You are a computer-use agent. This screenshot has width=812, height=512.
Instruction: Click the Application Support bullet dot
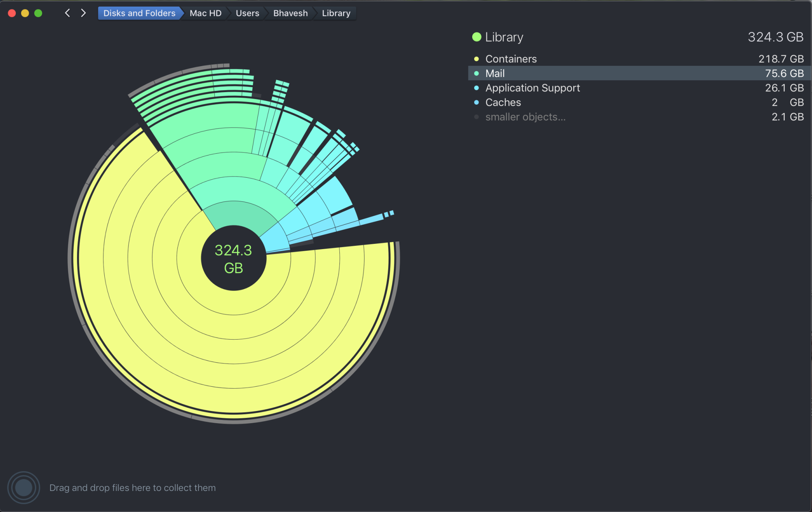point(477,88)
